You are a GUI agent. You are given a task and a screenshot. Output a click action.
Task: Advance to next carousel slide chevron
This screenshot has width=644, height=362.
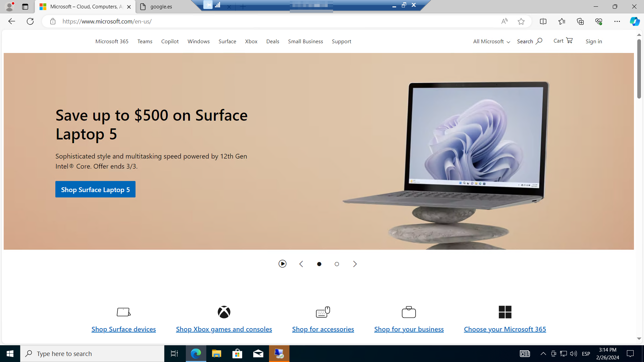pyautogui.click(x=355, y=264)
